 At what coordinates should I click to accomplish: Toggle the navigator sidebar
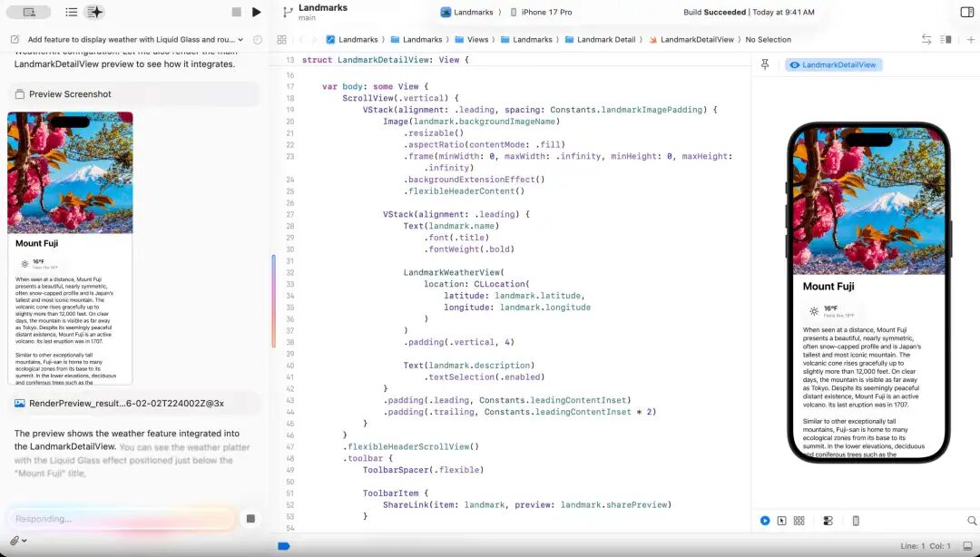pyautogui.click(x=29, y=12)
